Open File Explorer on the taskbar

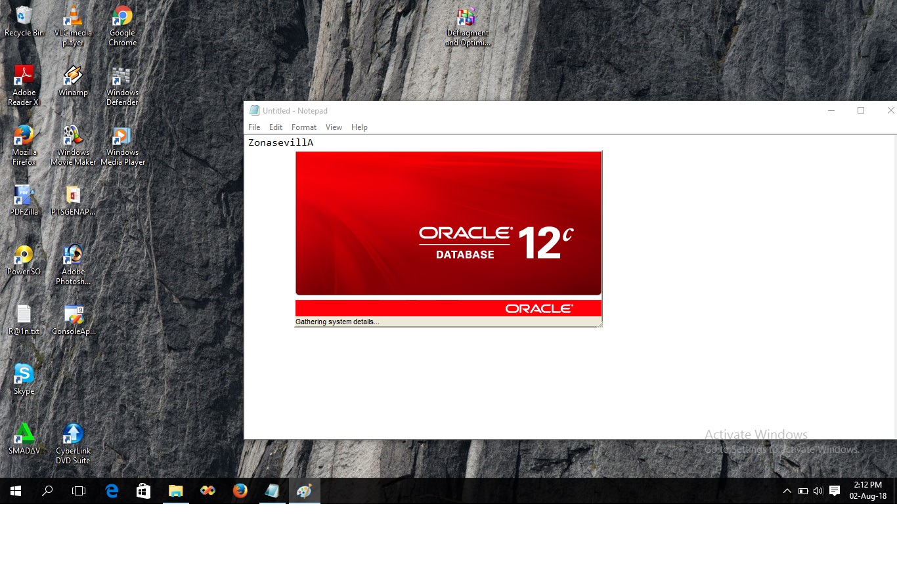click(x=175, y=490)
